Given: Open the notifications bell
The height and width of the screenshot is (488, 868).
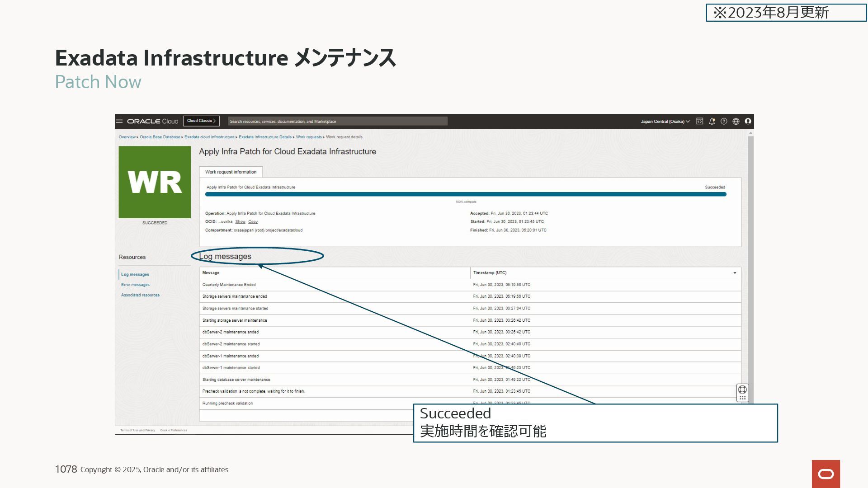Looking at the screenshot, I should click(712, 121).
